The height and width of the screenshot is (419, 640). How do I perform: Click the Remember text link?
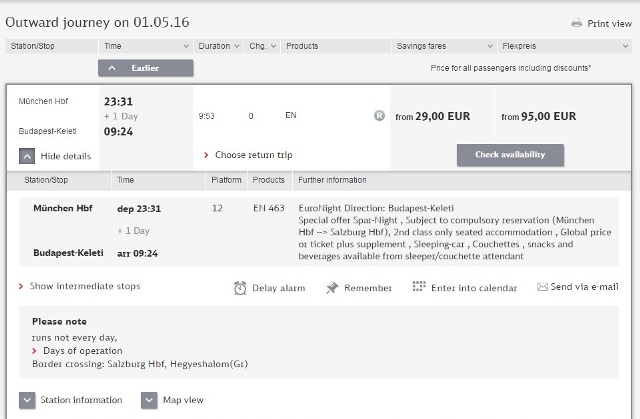[x=368, y=288]
